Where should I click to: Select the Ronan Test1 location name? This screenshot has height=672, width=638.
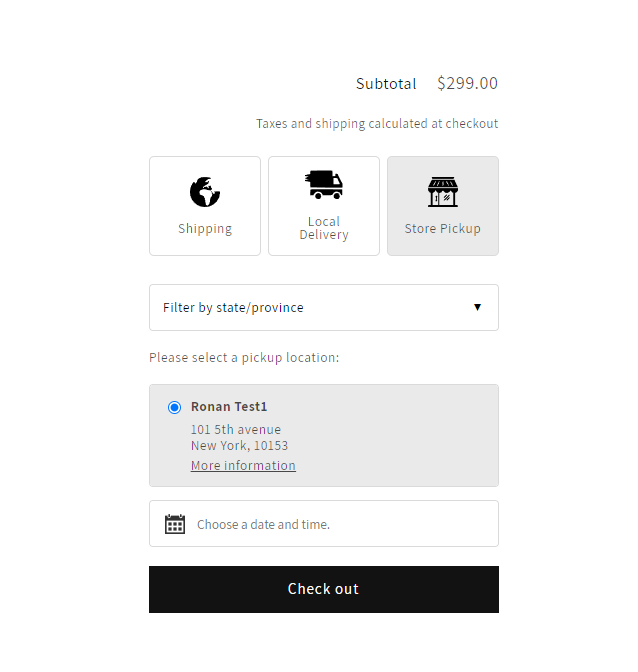(229, 407)
